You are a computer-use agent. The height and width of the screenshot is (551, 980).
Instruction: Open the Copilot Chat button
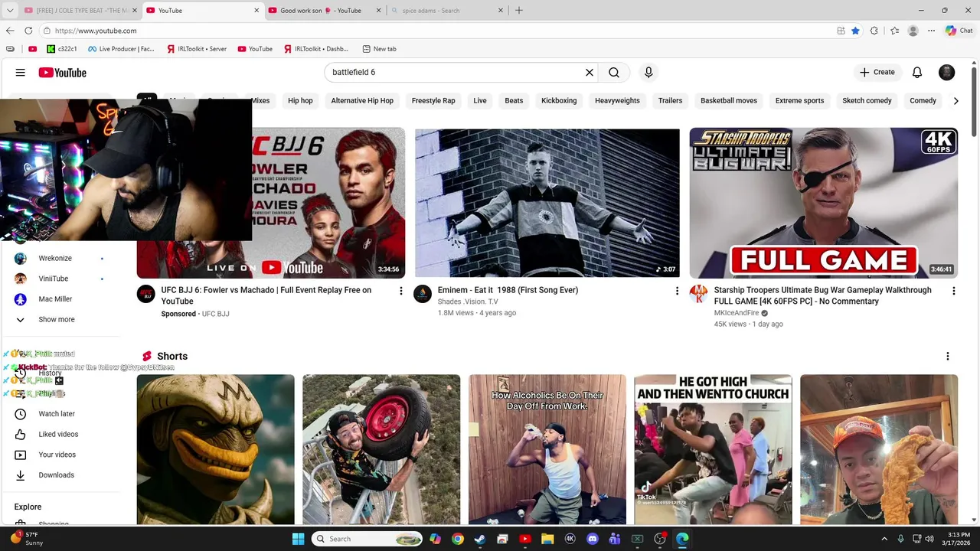coord(959,31)
